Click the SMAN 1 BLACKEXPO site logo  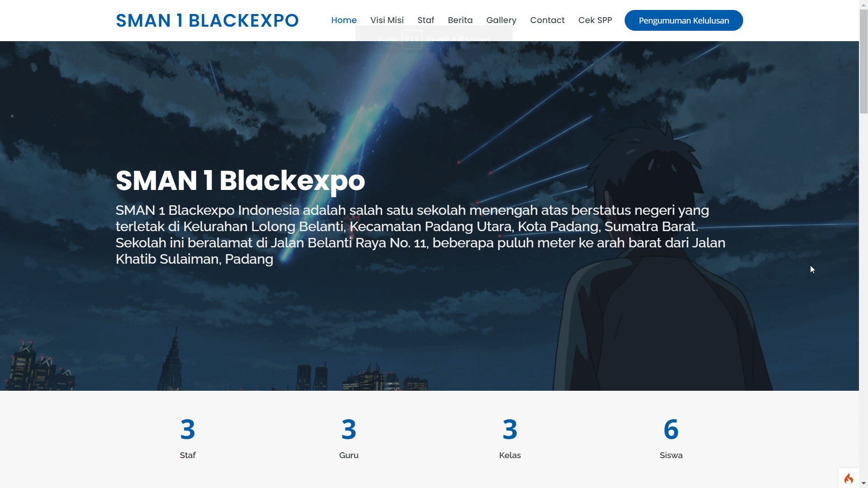tap(207, 20)
